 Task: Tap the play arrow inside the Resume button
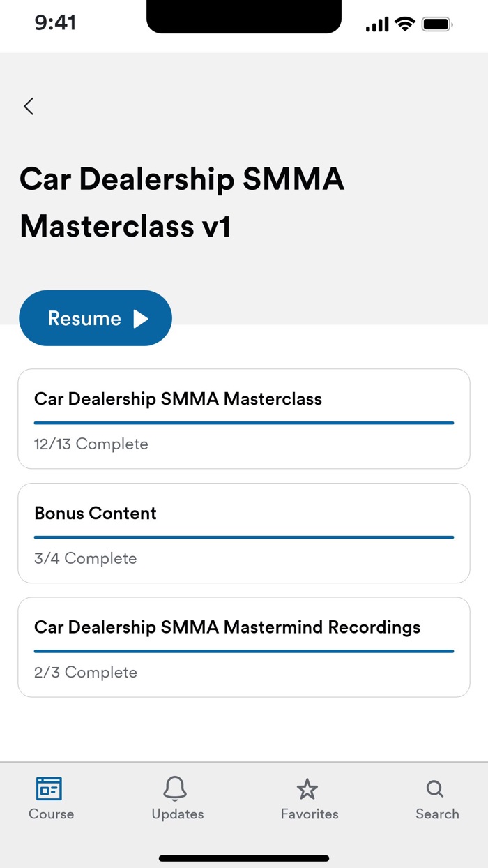pos(141,317)
